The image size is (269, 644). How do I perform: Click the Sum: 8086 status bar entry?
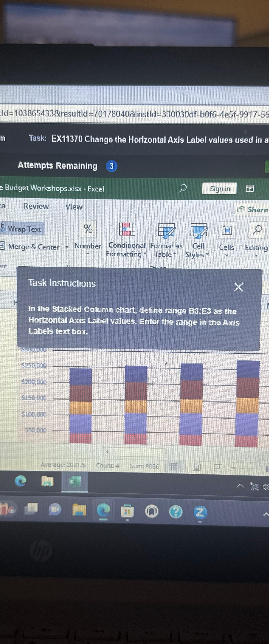(144, 466)
